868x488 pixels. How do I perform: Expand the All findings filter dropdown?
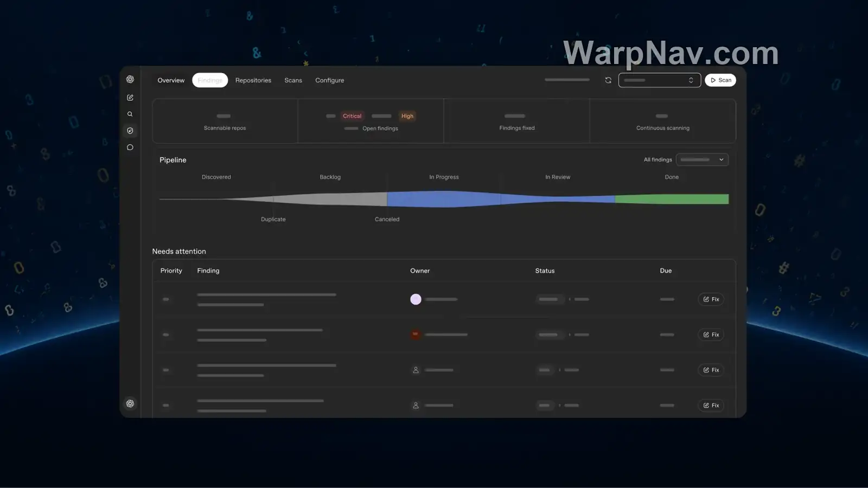pos(702,160)
